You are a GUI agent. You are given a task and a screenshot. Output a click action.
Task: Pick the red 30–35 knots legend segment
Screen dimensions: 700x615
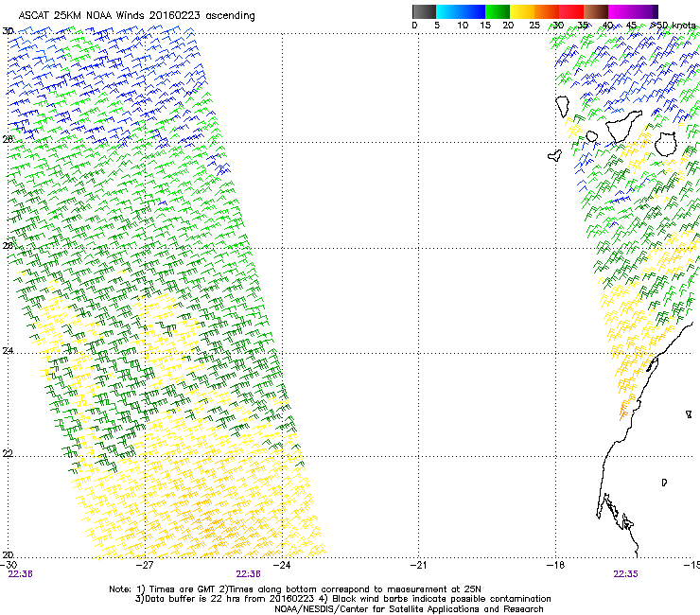pos(571,11)
